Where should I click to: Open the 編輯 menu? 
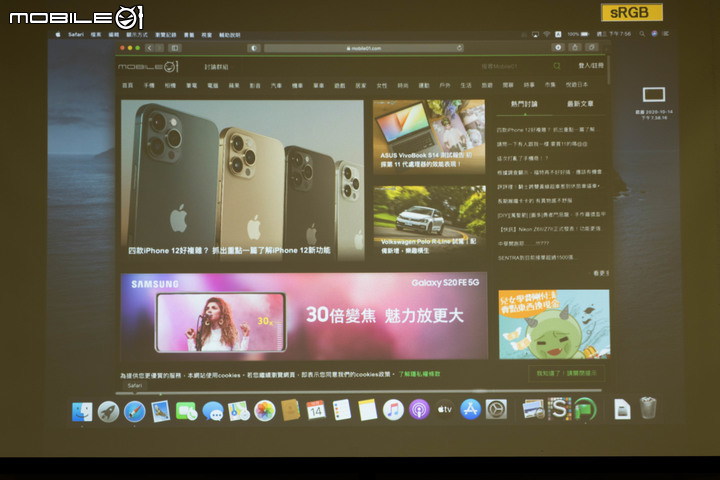point(113,34)
